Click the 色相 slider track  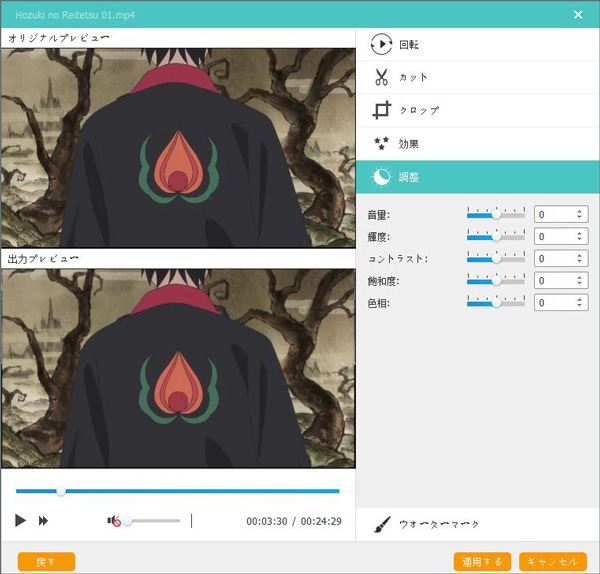pos(496,302)
